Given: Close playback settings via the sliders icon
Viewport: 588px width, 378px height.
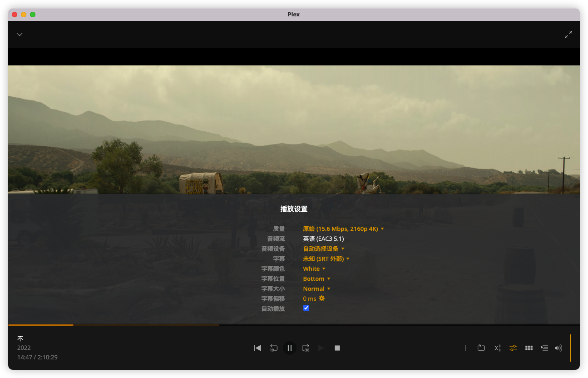Looking at the screenshot, I should (x=513, y=348).
